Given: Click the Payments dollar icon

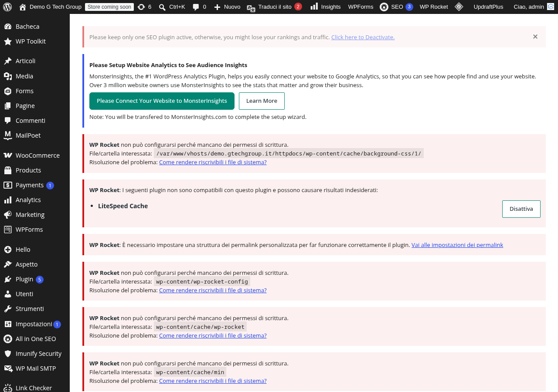Looking at the screenshot, I should point(8,185).
